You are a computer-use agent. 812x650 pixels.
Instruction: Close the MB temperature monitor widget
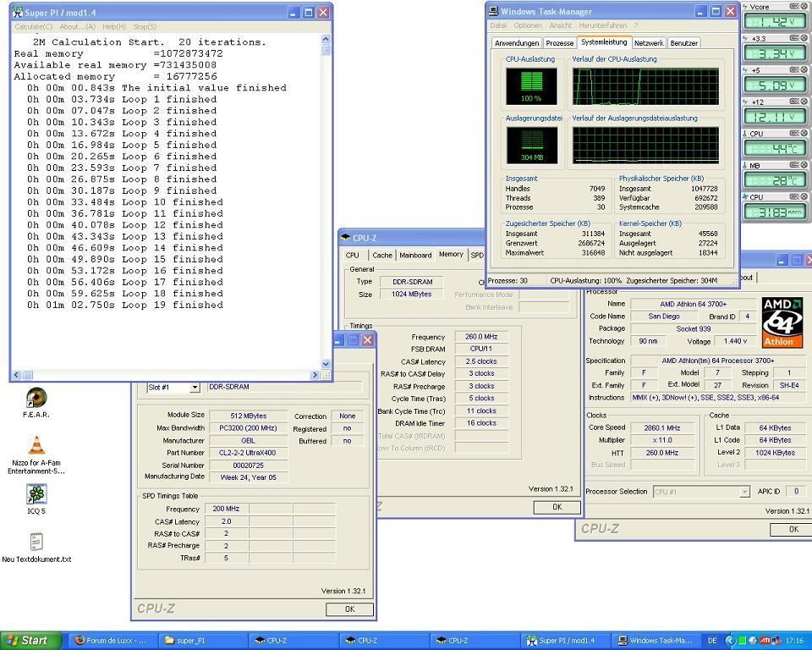pos(804,165)
